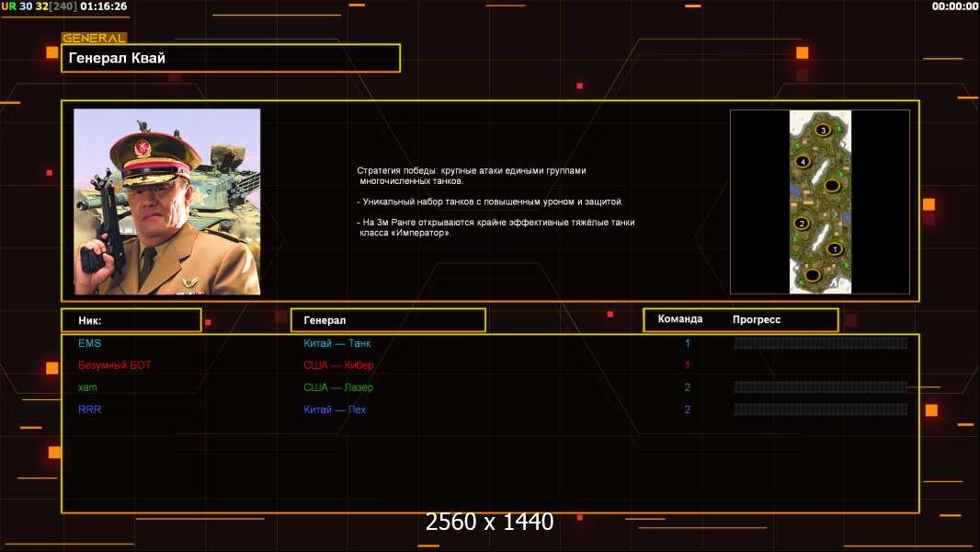Click the "Команда" column header
The height and width of the screenshot is (552, 980).
tap(680, 319)
